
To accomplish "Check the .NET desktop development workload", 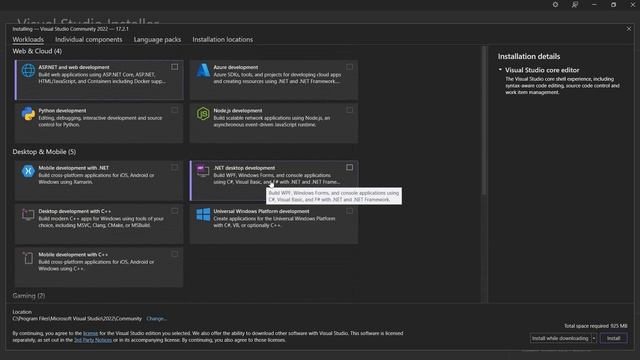I will click(x=349, y=167).
